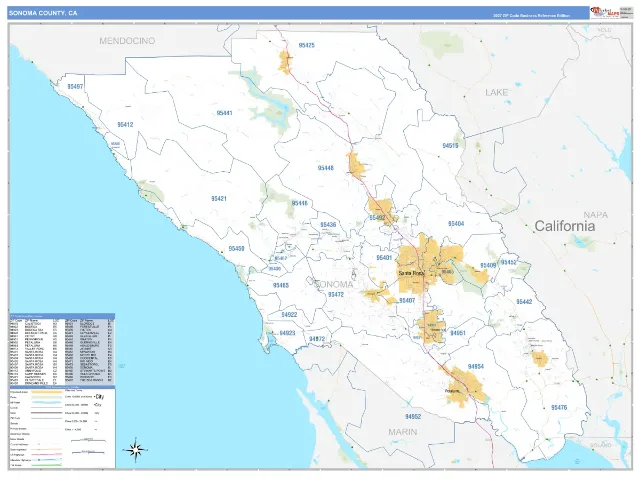Click the "Santa Rosa" city label

[412, 273]
